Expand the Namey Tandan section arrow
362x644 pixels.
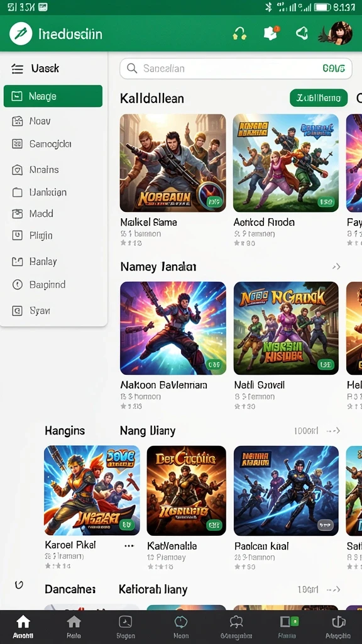tap(336, 267)
